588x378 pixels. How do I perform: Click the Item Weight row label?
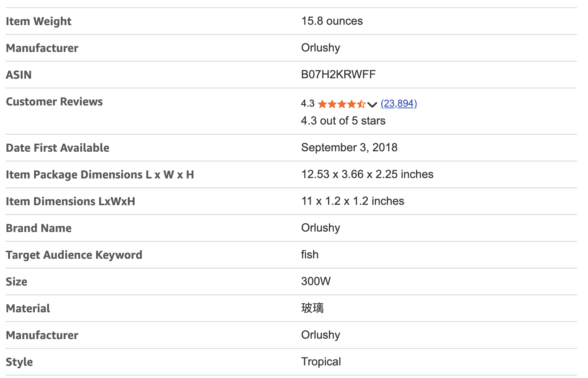[x=39, y=21]
